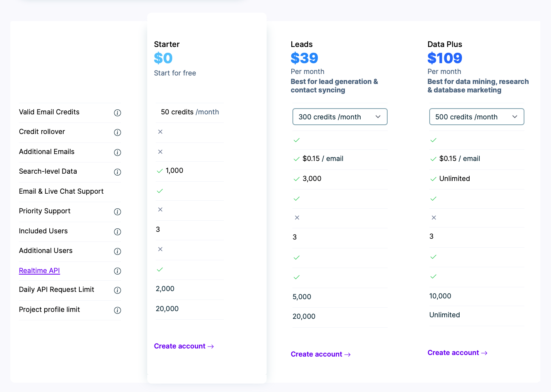Screen dimensions: 551x392
Task: Click info icon beside Additional Users
Action: [x=118, y=251]
